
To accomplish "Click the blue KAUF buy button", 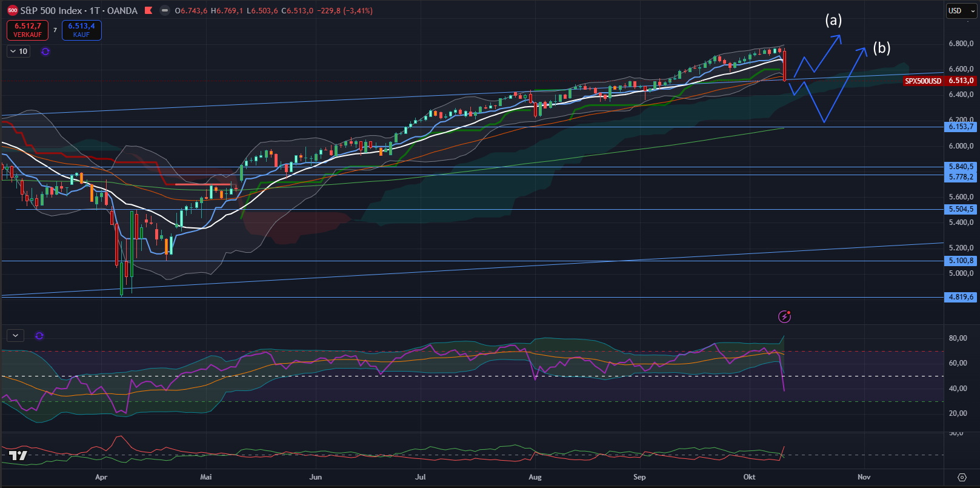I will (81, 30).
